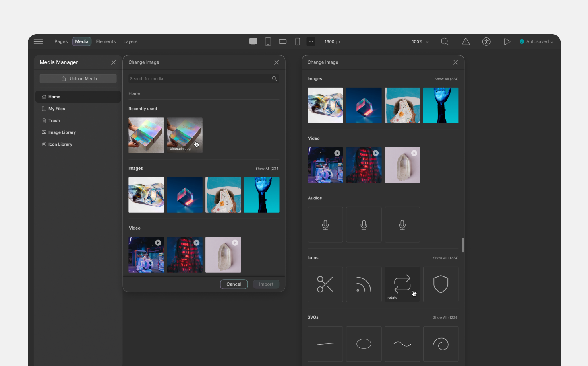The height and width of the screenshot is (366, 588).
Task: Select the Media tab
Action: click(82, 41)
